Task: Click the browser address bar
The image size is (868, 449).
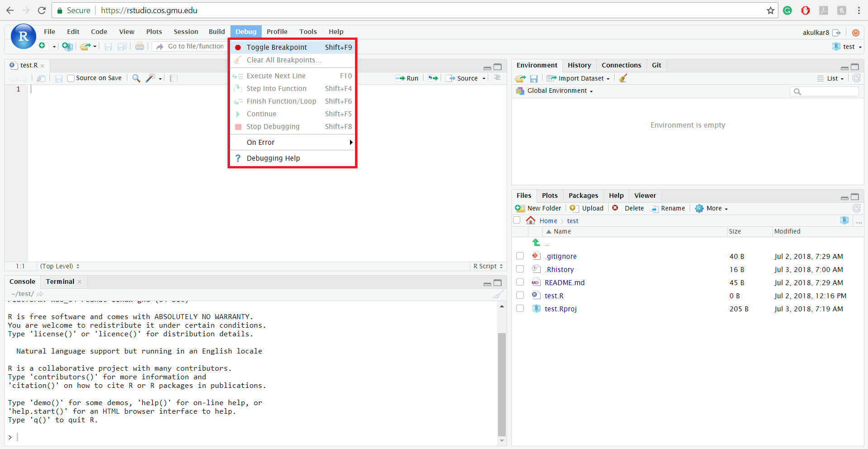Action: [x=415, y=10]
